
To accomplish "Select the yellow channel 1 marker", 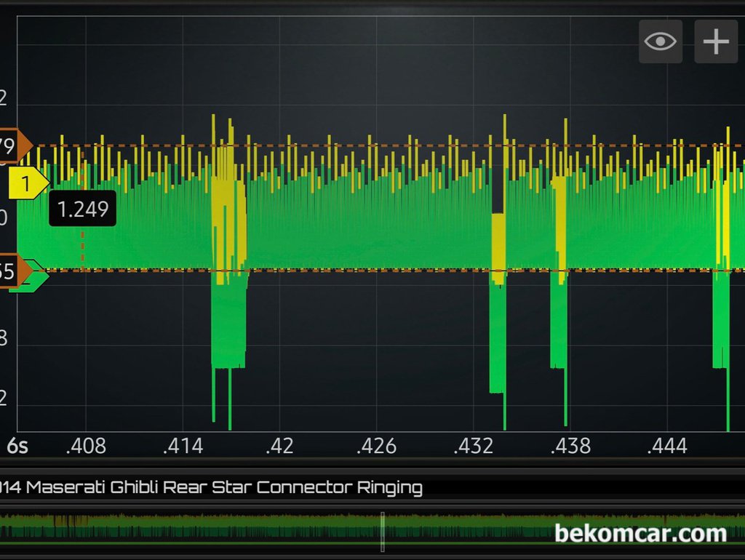I will pos(28,184).
